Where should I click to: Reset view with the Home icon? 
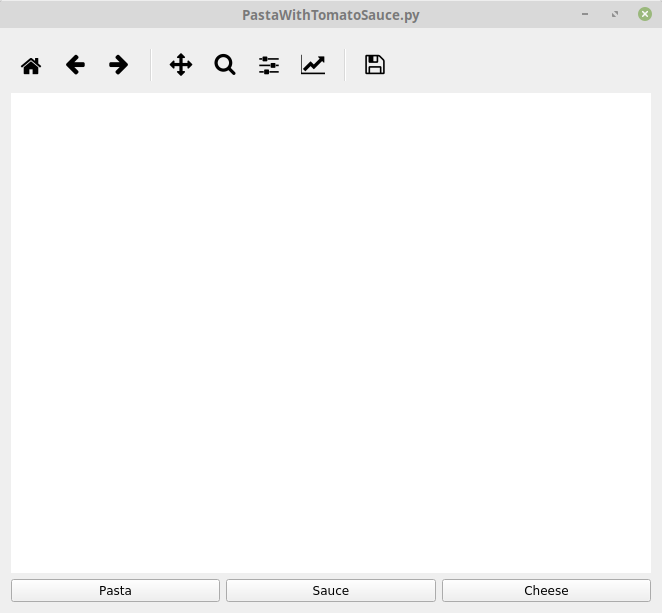pos(31,65)
